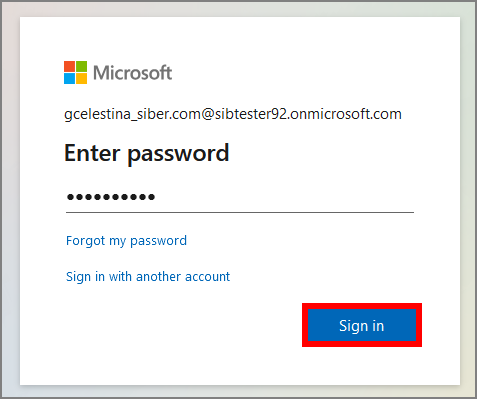The width and height of the screenshot is (477, 399).
Task: Click the yellow square of the Microsoft logo
Action: pyautogui.click(x=82, y=79)
